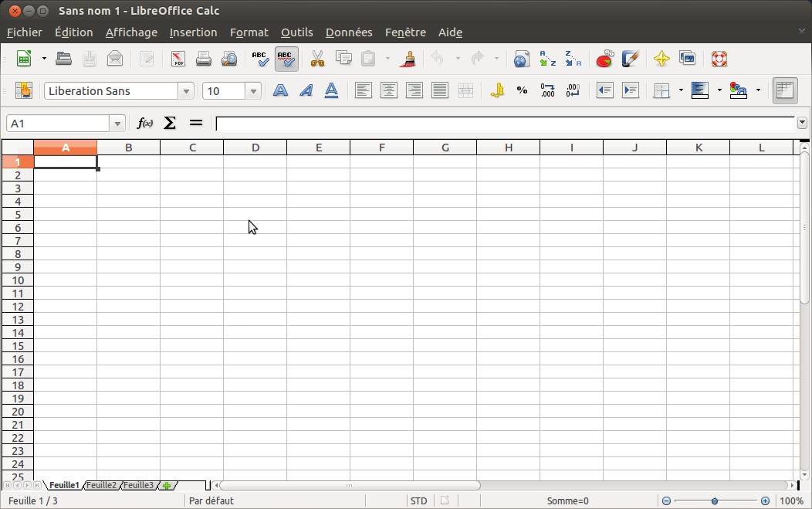Toggle sheet grid lines button
812x509 pixels.
(x=785, y=90)
